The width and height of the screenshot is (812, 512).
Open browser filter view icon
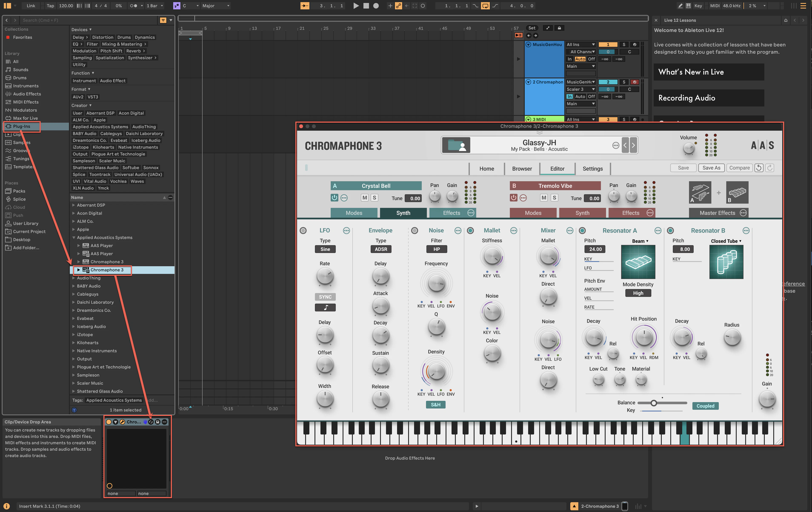[163, 20]
